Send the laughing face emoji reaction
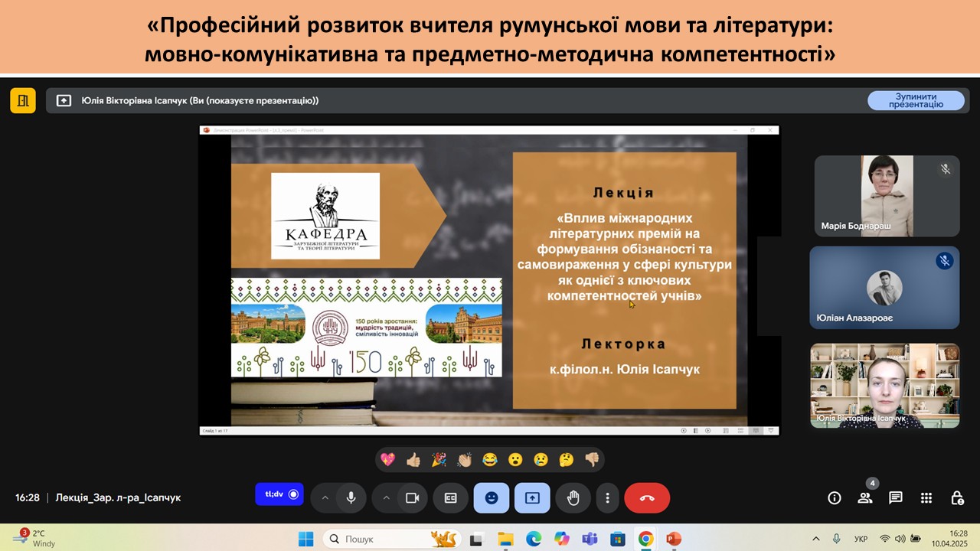980x551 pixels. tap(490, 460)
